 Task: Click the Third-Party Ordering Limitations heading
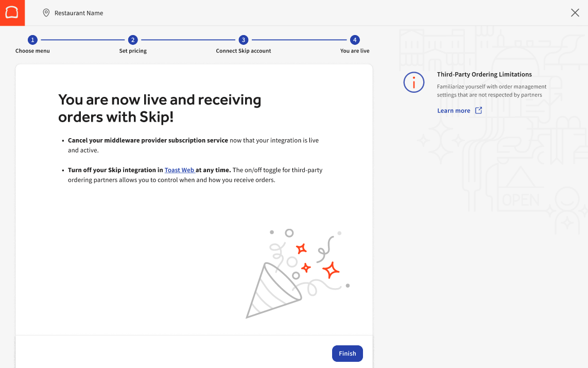(484, 74)
